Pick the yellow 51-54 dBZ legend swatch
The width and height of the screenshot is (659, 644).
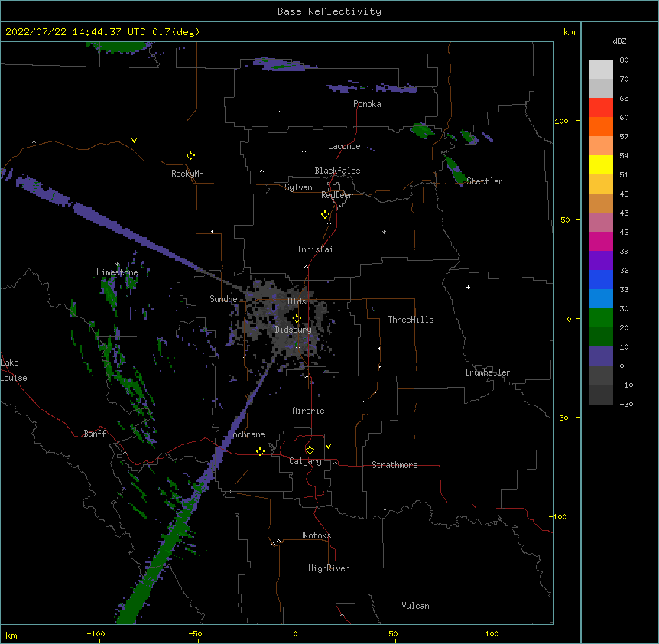click(x=601, y=164)
